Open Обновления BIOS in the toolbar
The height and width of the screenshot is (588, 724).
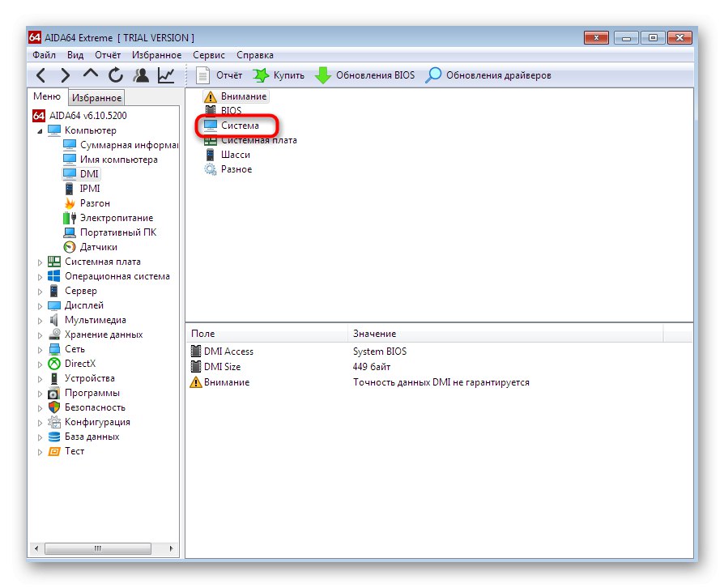(x=364, y=75)
